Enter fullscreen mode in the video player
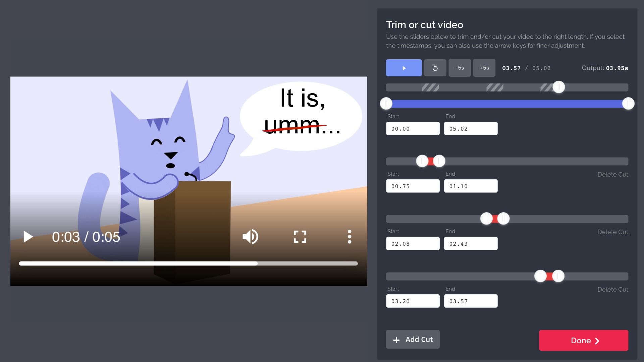Screen dimensions: 644x362 (300, 237)
